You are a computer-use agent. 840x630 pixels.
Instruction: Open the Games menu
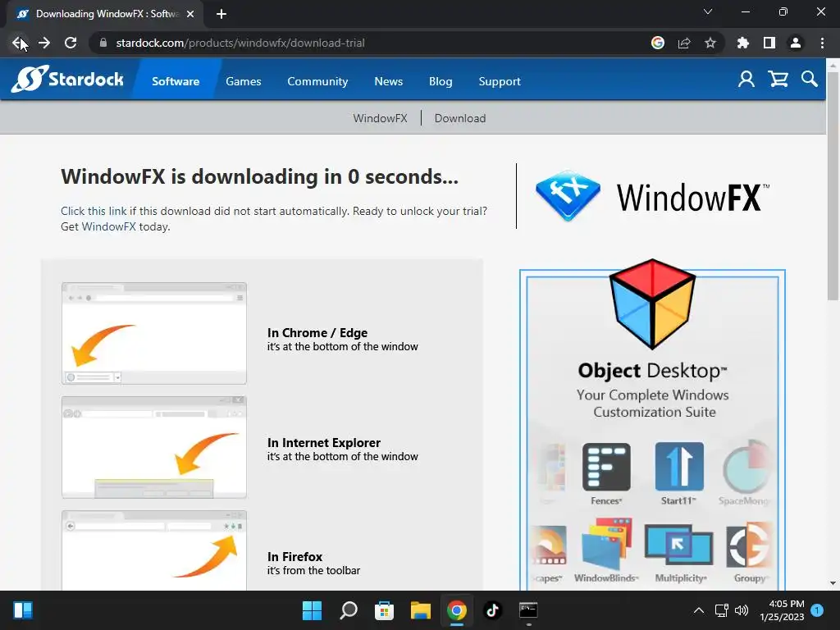[x=243, y=81]
